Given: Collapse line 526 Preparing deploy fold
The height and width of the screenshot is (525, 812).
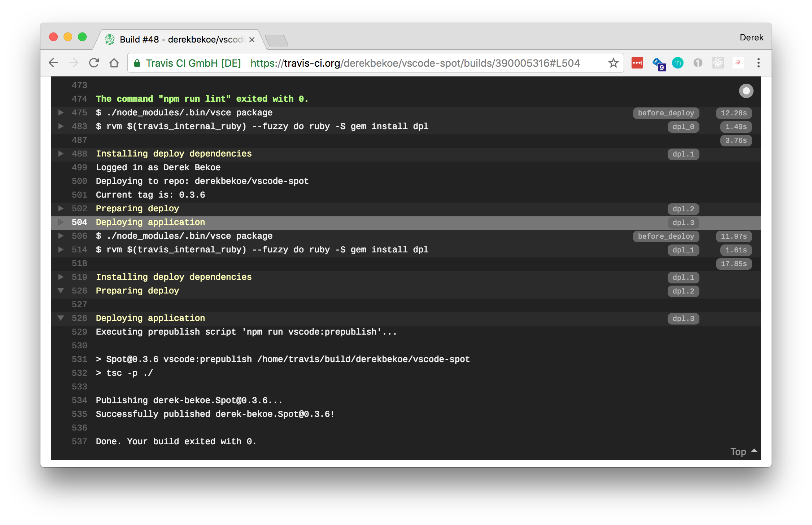Looking at the screenshot, I should point(61,291).
